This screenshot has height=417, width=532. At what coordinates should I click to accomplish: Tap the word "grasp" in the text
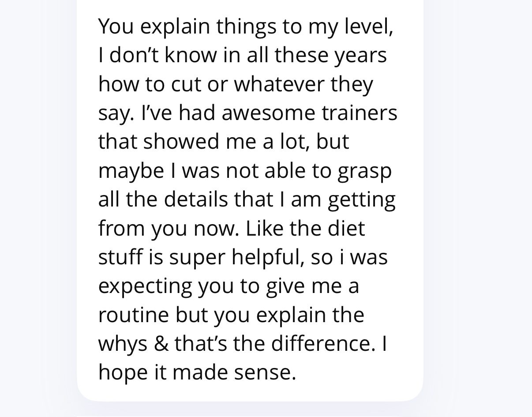(x=365, y=171)
